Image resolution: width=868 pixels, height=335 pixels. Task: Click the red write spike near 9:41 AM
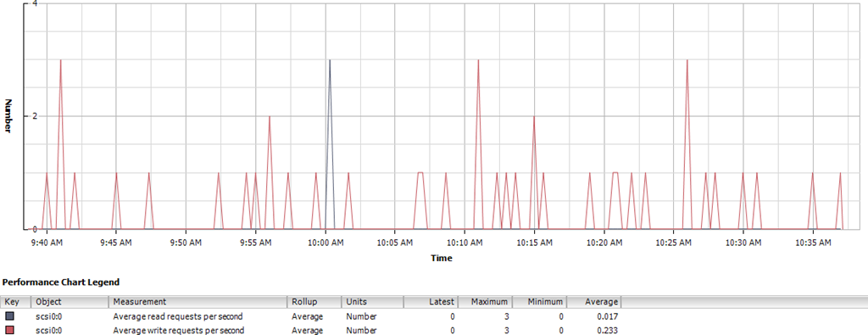[x=60, y=60]
